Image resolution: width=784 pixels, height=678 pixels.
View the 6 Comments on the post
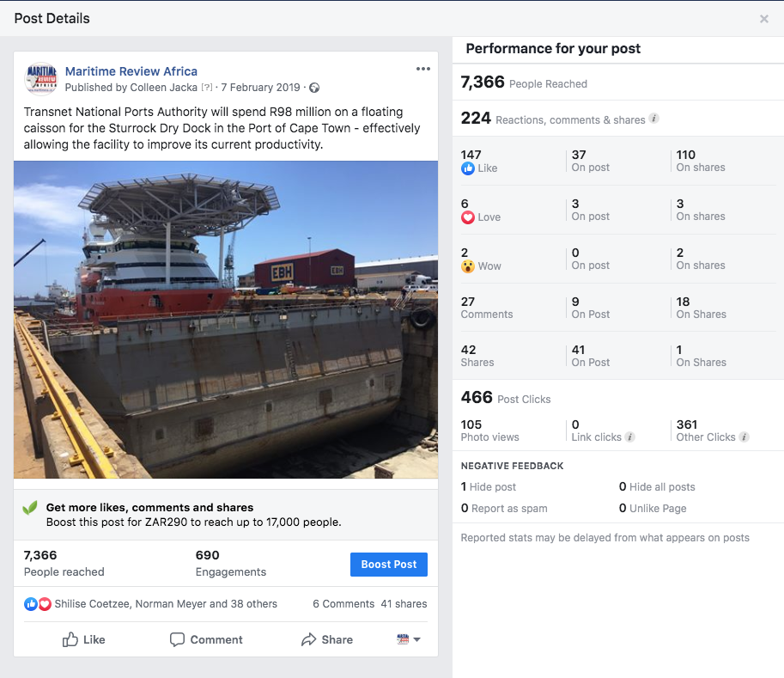coord(343,604)
